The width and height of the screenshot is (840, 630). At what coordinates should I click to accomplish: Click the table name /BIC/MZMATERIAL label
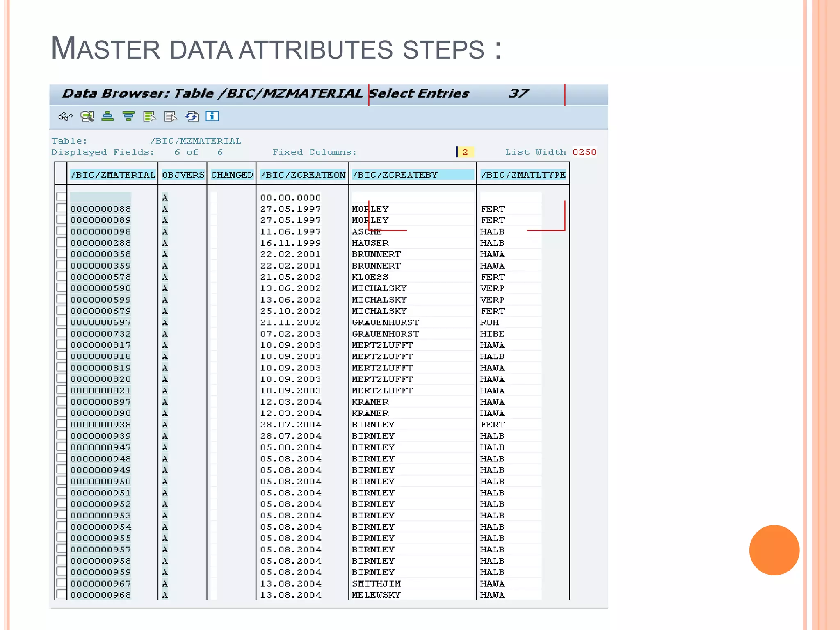pos(196,141)
